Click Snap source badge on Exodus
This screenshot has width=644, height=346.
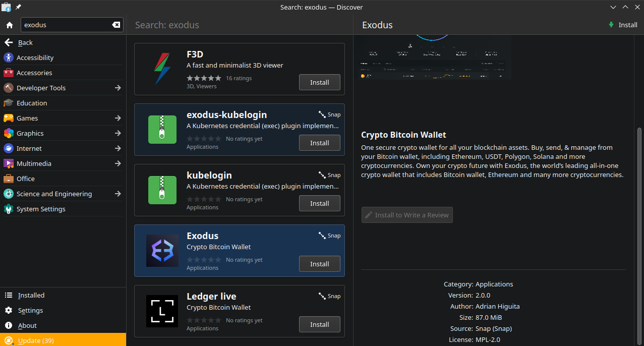(x=329, y=236)
